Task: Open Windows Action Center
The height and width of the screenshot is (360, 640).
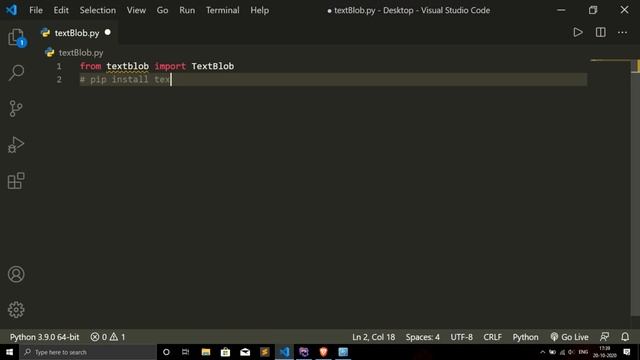Action: tap(627, 352)
